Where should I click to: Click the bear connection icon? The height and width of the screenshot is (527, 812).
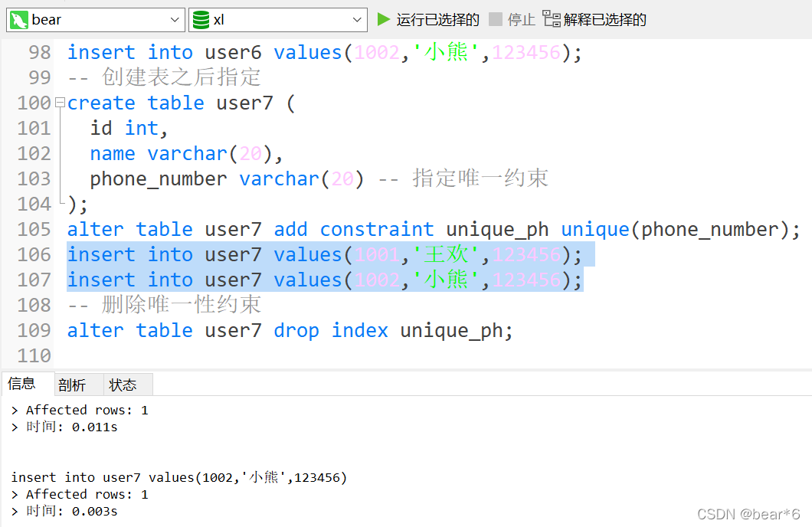[19, 20]
